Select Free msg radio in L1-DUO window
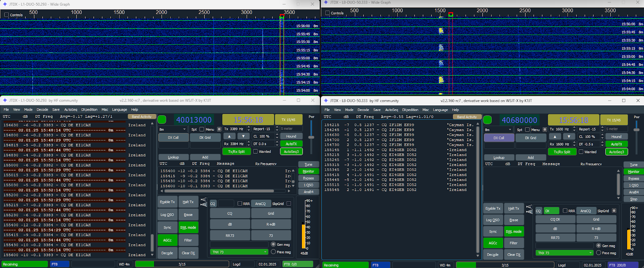 pos(273,252)
